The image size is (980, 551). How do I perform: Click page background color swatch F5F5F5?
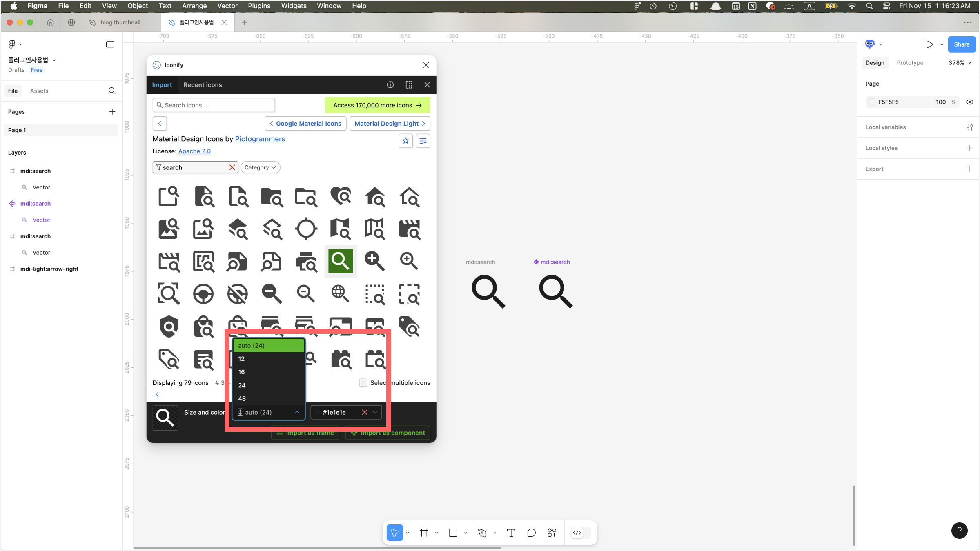pyautogui.click(x=872, y=102)
